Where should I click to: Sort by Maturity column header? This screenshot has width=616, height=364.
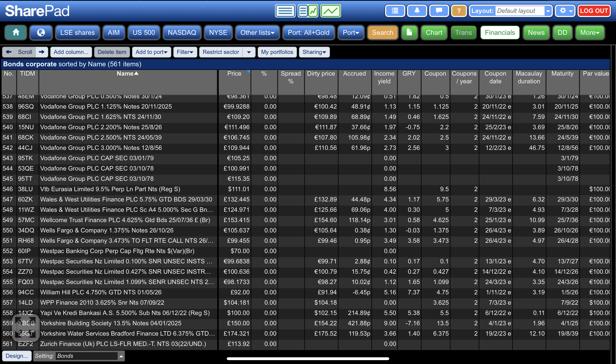(x=562, y=82)
